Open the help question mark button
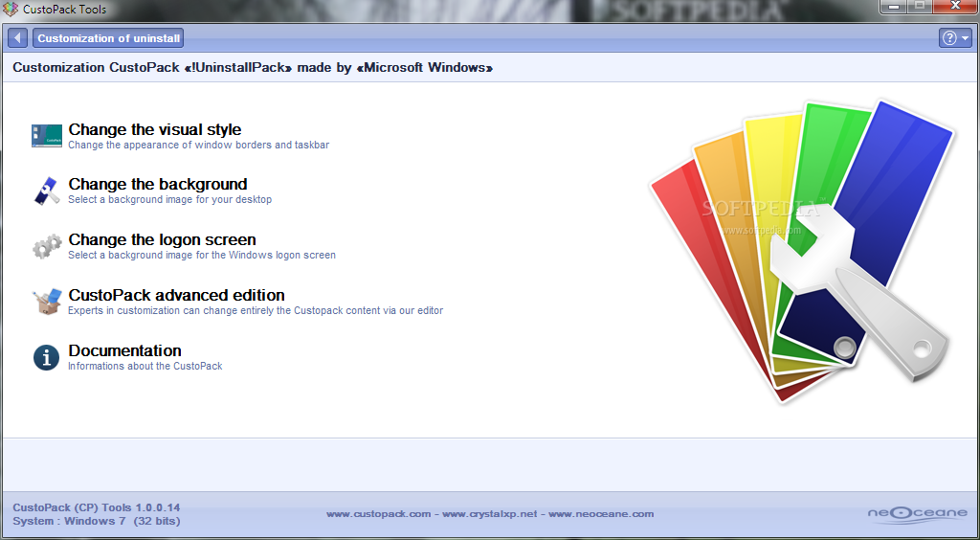The height and width of the screenshot is (540, 980). pyautogui.click(x=949, y=38)
